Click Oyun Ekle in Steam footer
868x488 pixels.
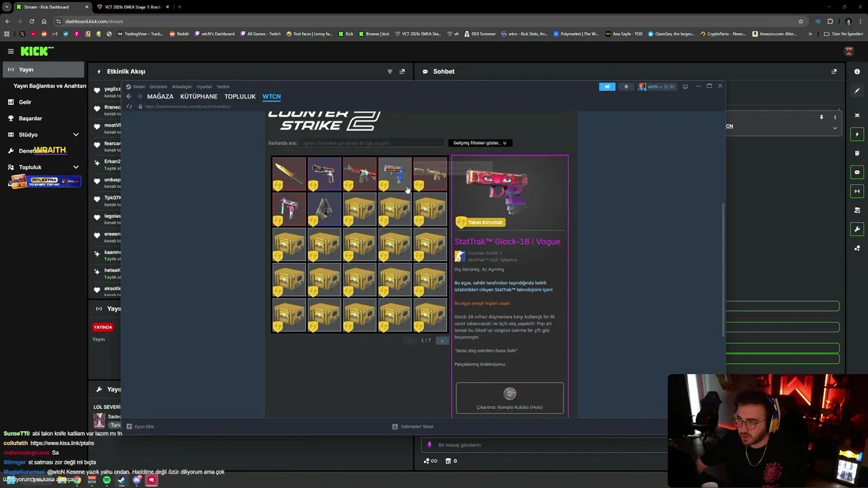tap(140, 426)
